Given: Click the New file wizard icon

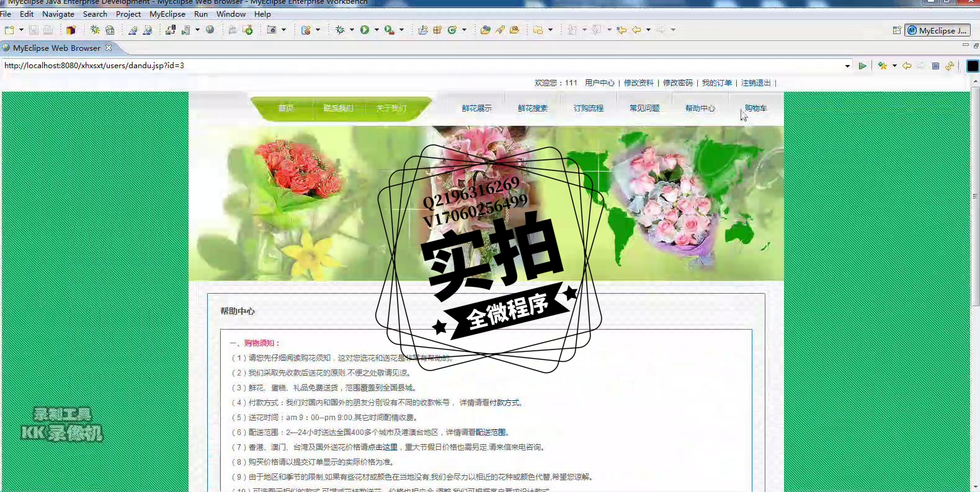Looking at the screenshot, I should (9, 30).
